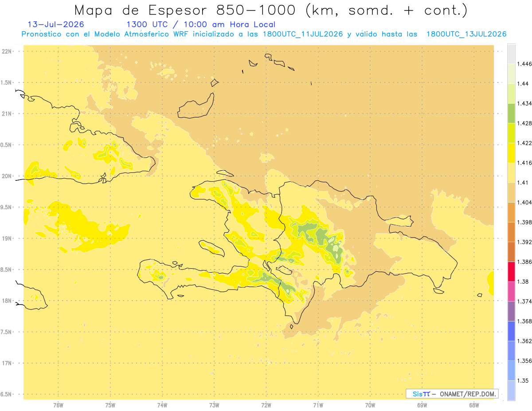Click the '22N' latitude axis label
The width and height of the screenshot is (532, 411).
7,51
